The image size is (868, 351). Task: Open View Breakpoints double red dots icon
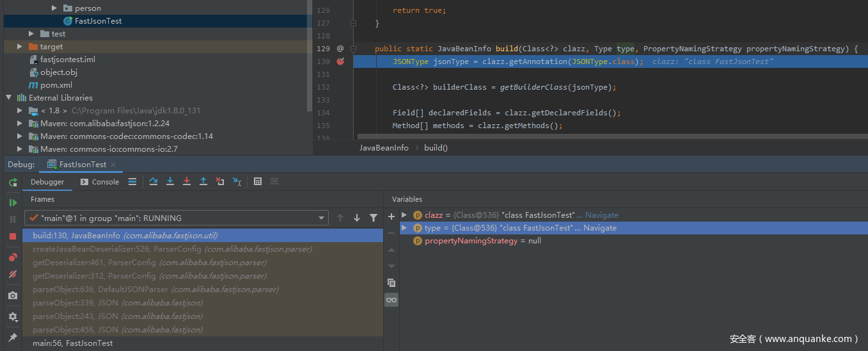pyautogui.click(x=13, y=257)
